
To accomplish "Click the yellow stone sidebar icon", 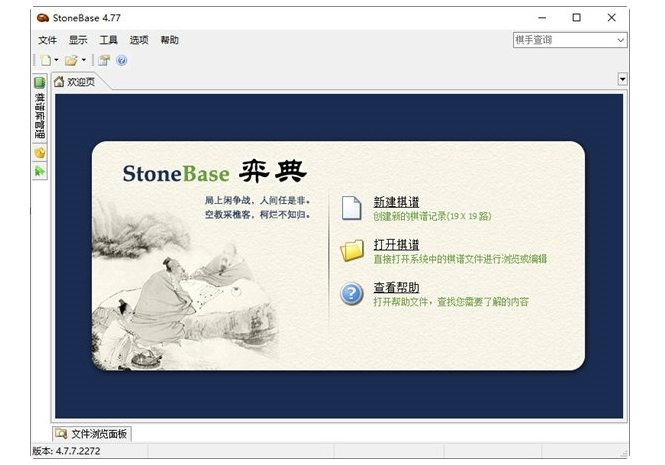I will click(x=40, y=153).
